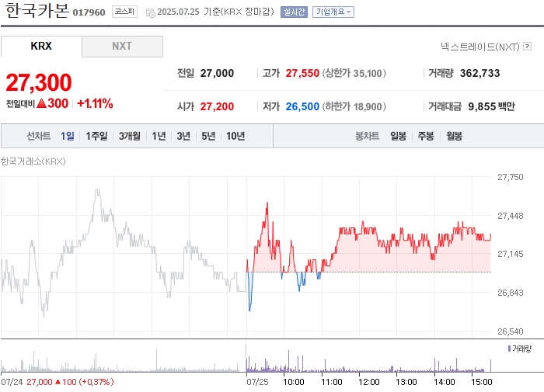Click the 실시간 button
The width and height of the screenshot is (544, 392).
[294, 12]
